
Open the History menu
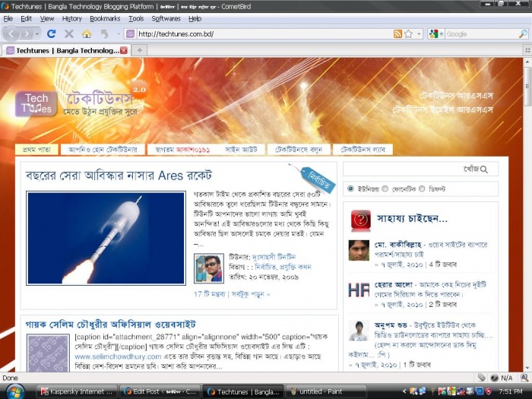point(72,19)
